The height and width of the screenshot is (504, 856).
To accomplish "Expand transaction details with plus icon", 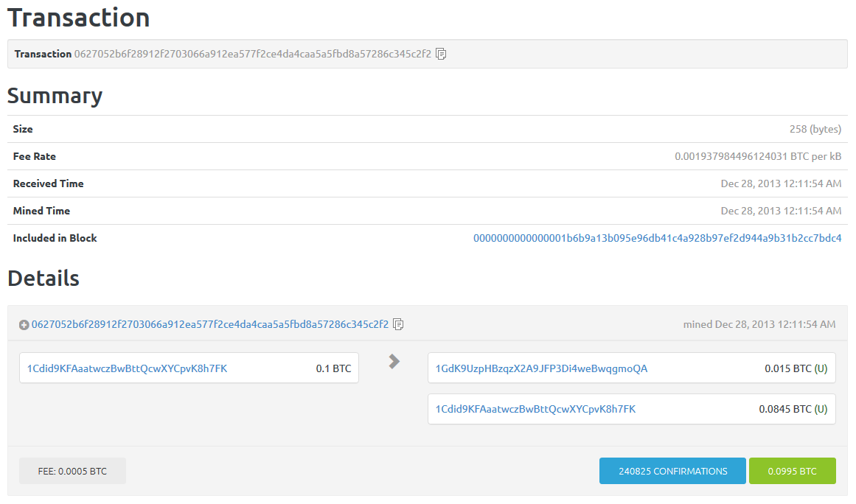I will click(x=24, y=325).
